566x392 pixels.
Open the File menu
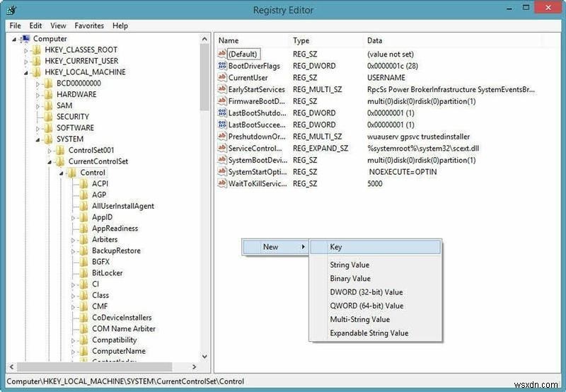[x=15, y=25]
